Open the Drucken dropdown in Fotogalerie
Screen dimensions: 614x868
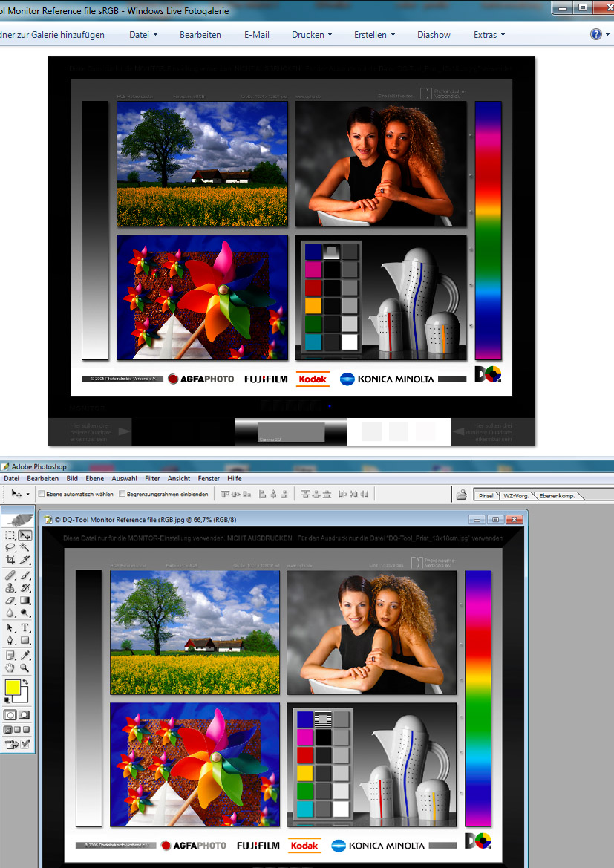point(312,34)
